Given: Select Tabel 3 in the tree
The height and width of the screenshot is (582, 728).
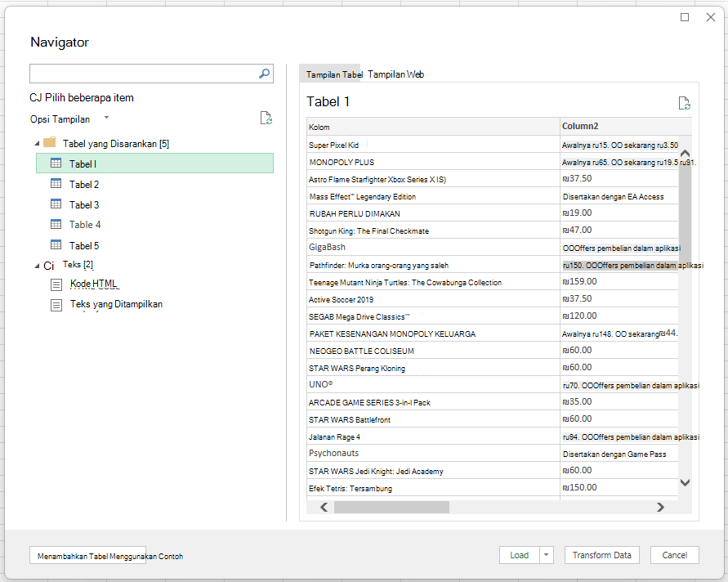Looking at the screenshot, I should [84, 205].
